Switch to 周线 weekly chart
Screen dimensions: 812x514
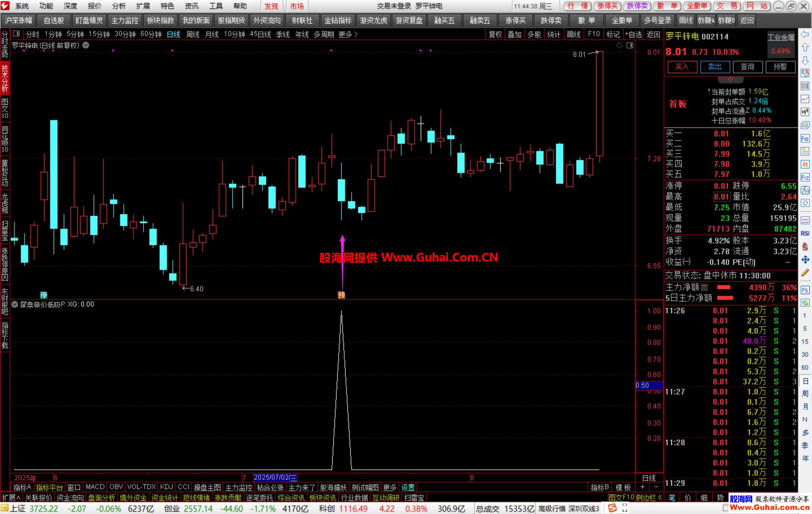[x=192, y=34]
